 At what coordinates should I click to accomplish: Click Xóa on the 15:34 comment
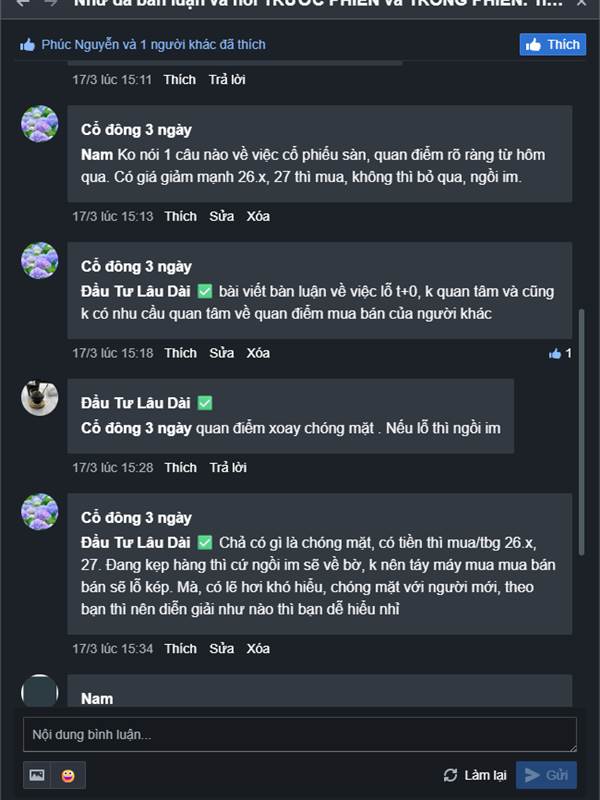(x=258, y=648)
